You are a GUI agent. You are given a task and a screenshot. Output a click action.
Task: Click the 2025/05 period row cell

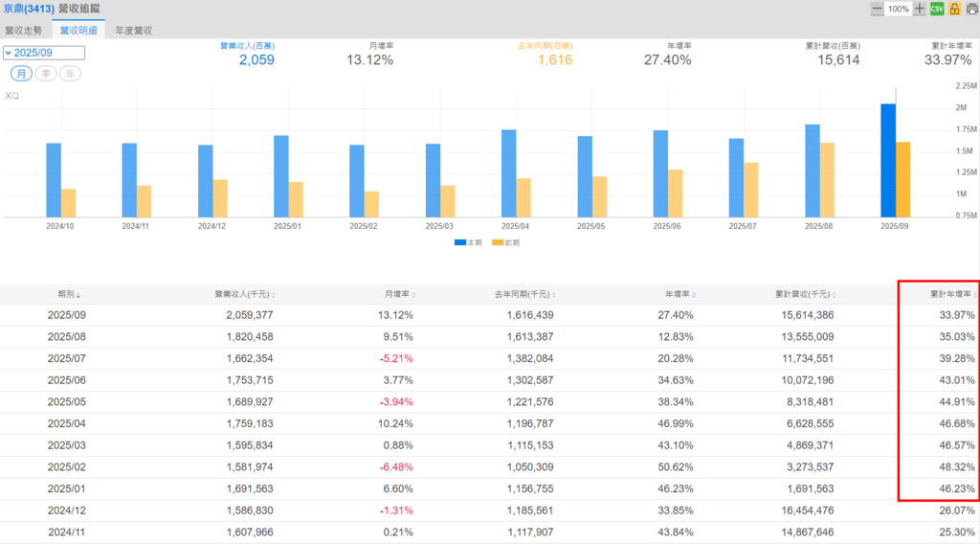pos(67,402)
